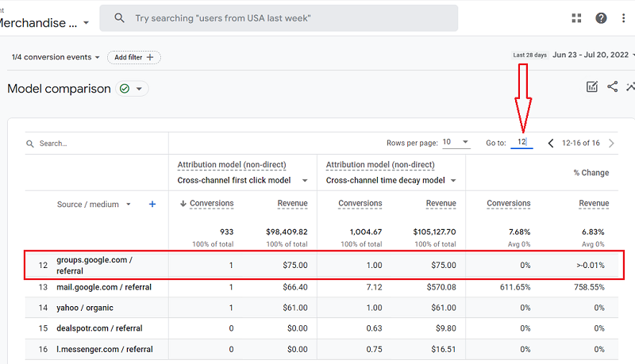Click the share this report icon
This screenshot has width=635, height=364.
pos(612,86)
